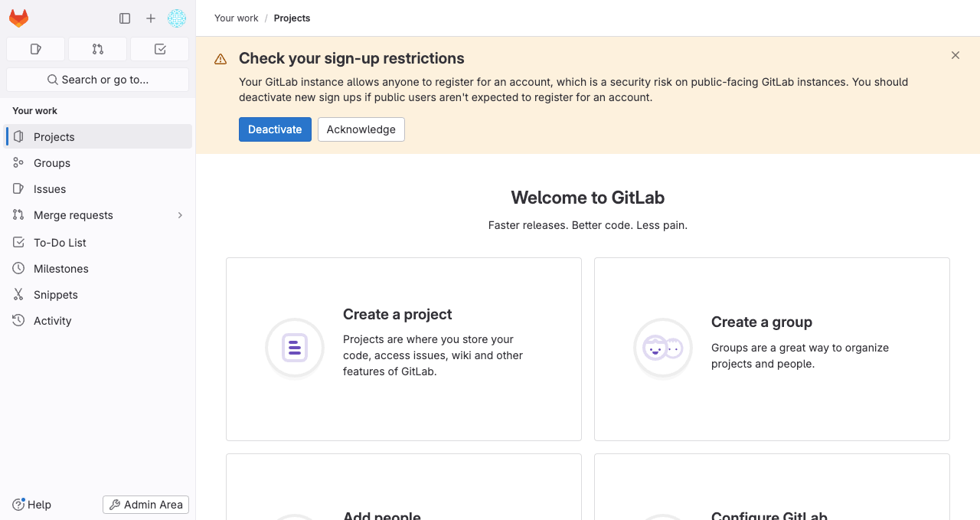Click the Groups sidebar icon

[18, 163]
